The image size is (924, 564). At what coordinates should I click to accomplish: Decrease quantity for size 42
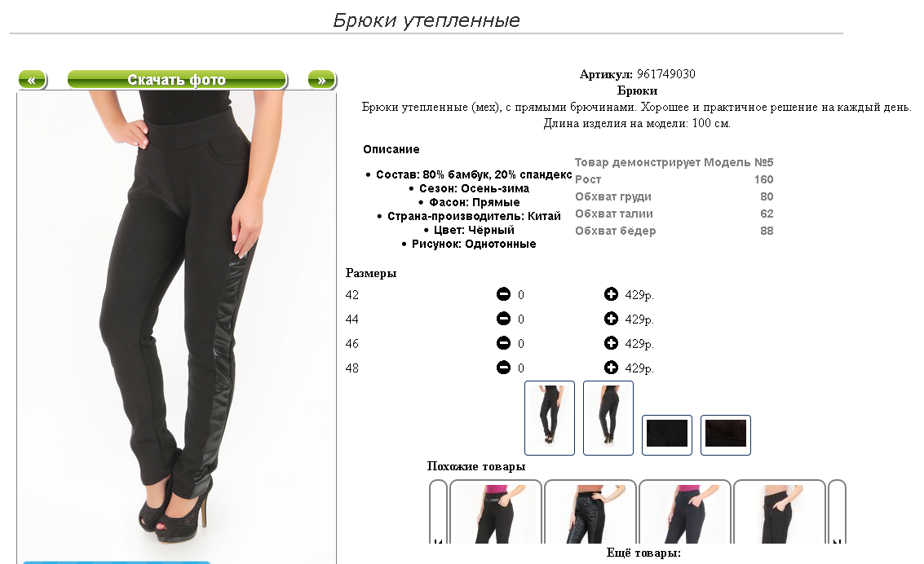click(x=503, y=293)
